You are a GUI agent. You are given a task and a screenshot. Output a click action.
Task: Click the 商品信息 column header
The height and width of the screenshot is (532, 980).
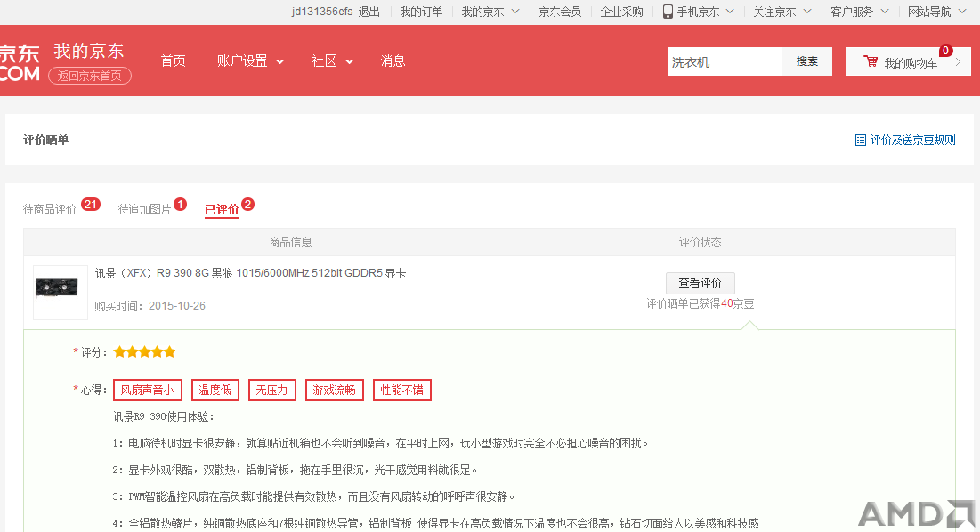coord(291,242)
